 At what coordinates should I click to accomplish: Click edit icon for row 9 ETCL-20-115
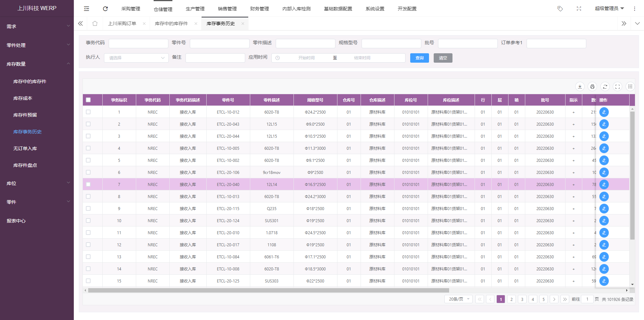(604, 209)
